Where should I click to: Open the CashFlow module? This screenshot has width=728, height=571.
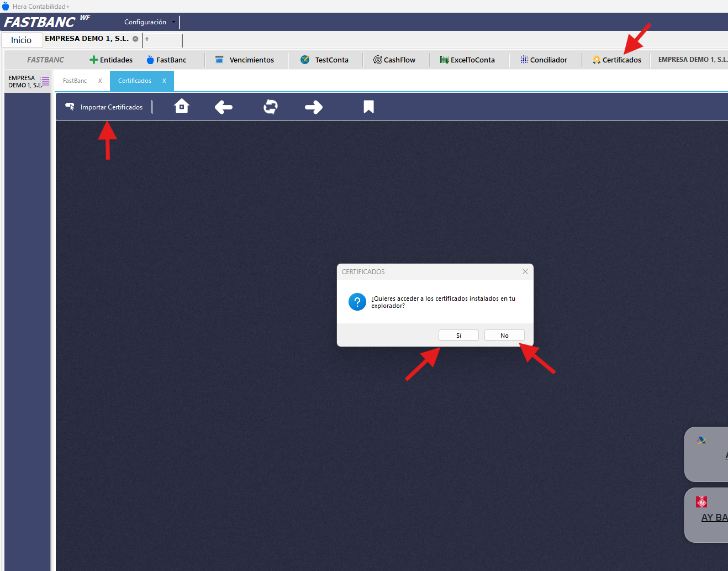click(394, 60)
